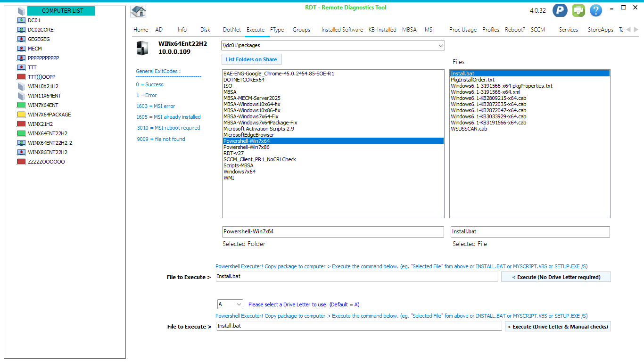The image size is (644, 362).
Task: Open the Groups tab
Action: 301,29
